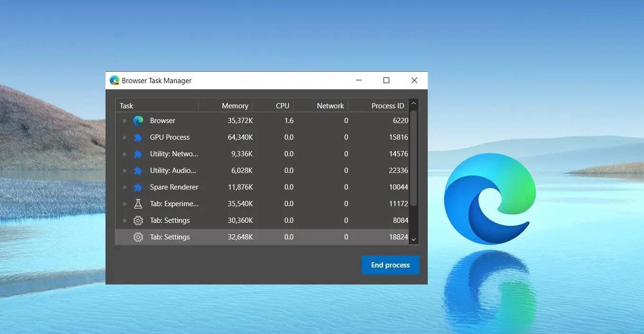This screenshot has height=334, width=644.
Task: Click the vertical scrollbar thumb
Action: pyautogui.click(x=413, y=157)
